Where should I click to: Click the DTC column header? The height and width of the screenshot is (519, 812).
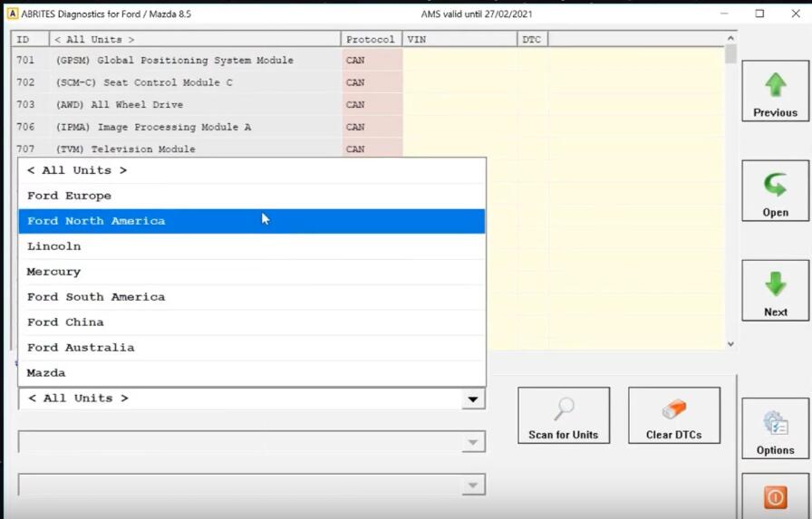(x=532, y=40)
